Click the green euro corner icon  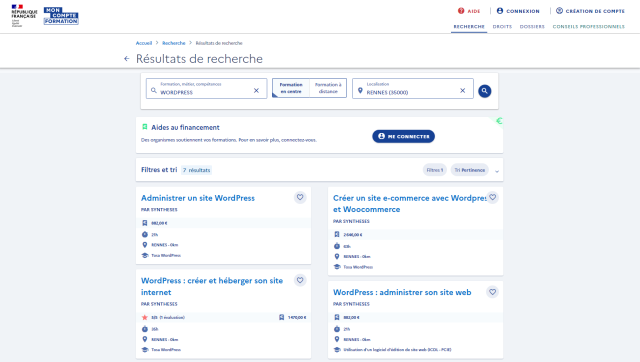(x=499, y=121)
